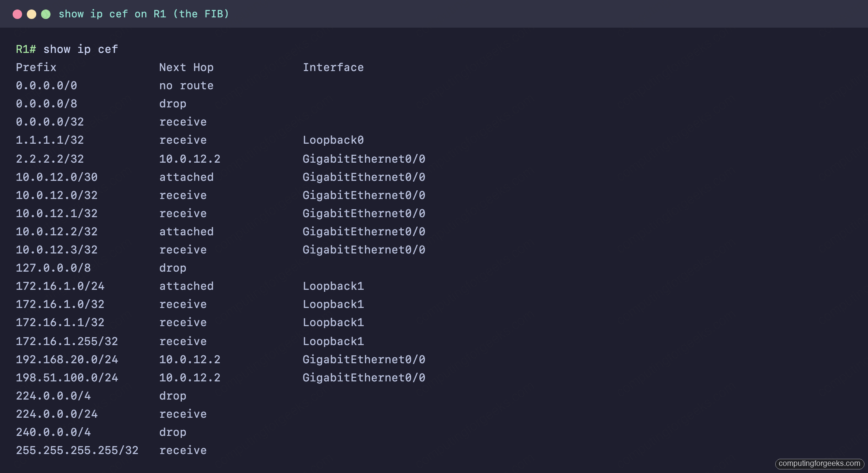Click 'receive' in the 224.0.0.0/24 row

183,414
